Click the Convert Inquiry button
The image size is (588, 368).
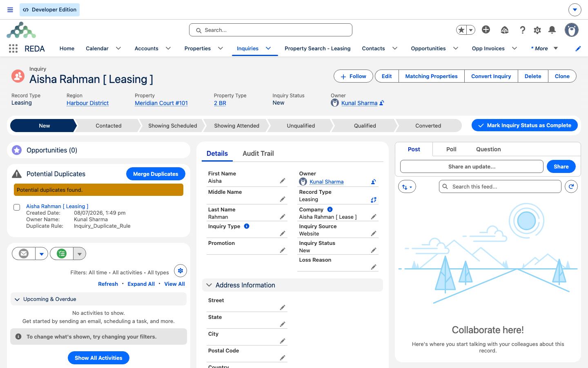pyautogui.click(x=491, y=76)
